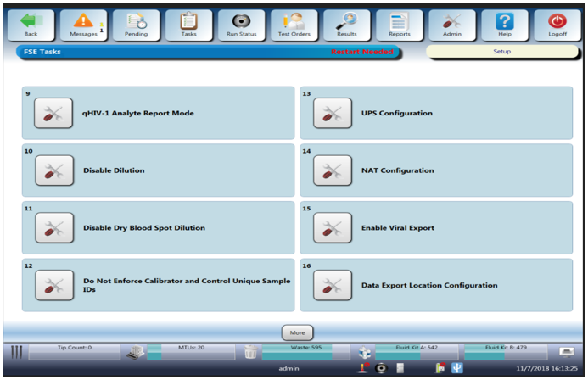
Task: Click the Disable Dilution wrench icon
Action: pyautogui.click(x=53, y=170)
